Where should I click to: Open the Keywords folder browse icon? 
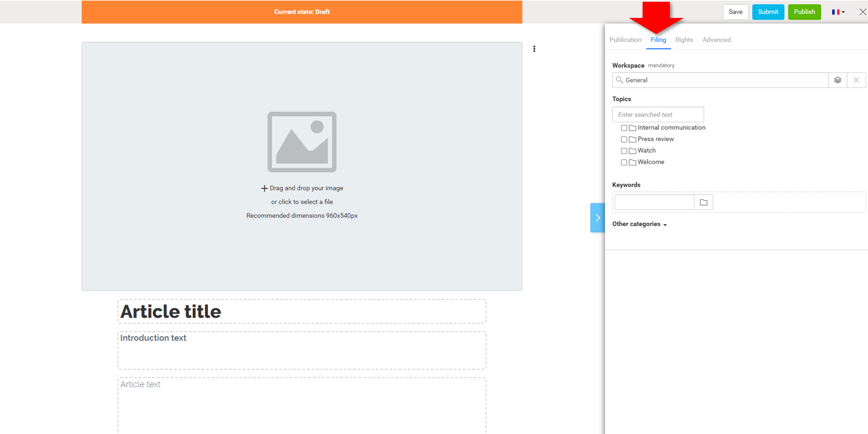pos(703,202)
